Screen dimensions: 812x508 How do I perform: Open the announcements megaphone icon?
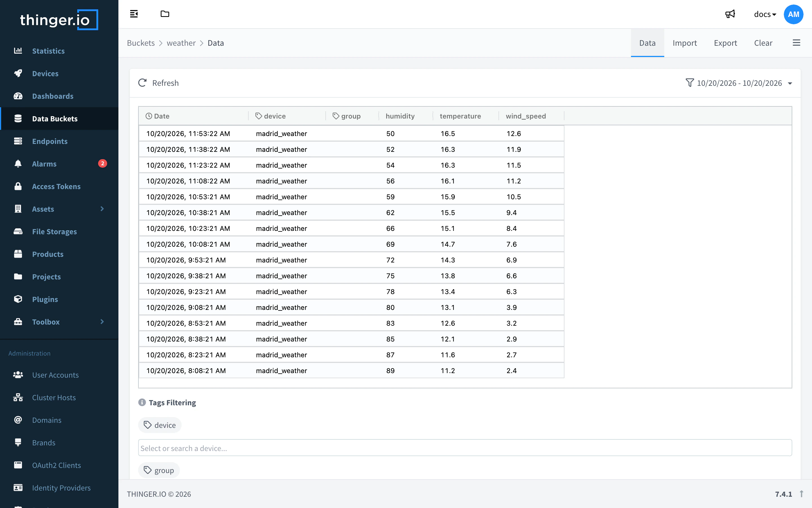(x=730, y=14)
